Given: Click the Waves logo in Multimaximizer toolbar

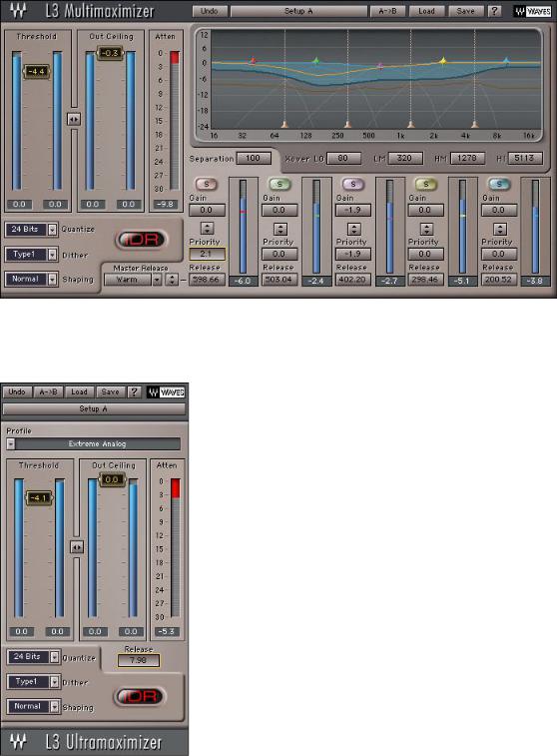Looking at the screenshot, I should [533, 12].
